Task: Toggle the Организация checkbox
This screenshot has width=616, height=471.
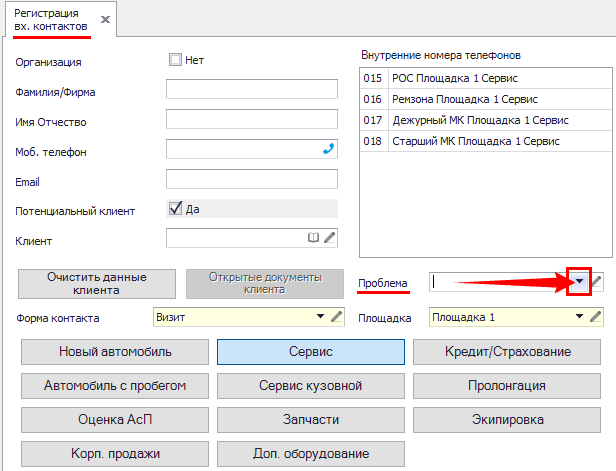Action: [176, 60]
